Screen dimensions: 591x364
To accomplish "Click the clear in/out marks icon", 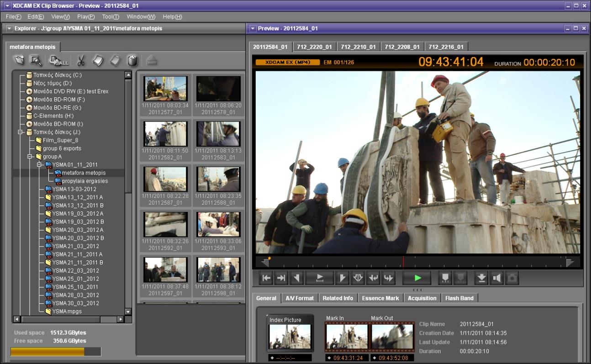I will (358, 278).
